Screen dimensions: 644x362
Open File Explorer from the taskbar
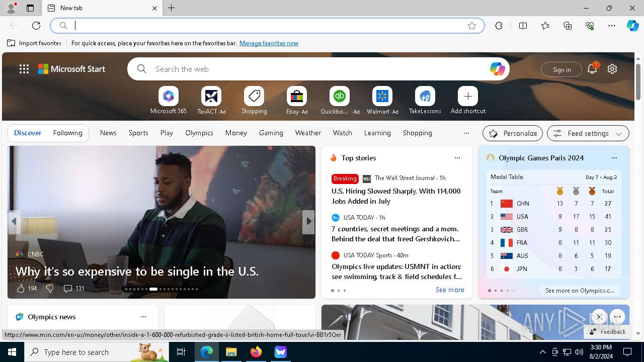coord(231,352)
